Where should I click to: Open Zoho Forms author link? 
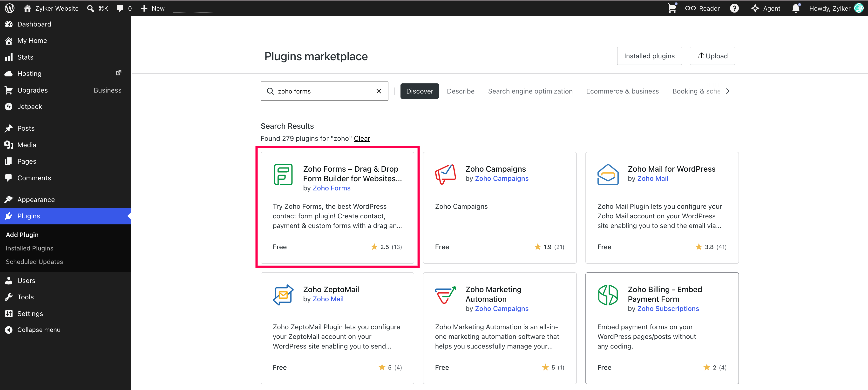coord(331,188)
